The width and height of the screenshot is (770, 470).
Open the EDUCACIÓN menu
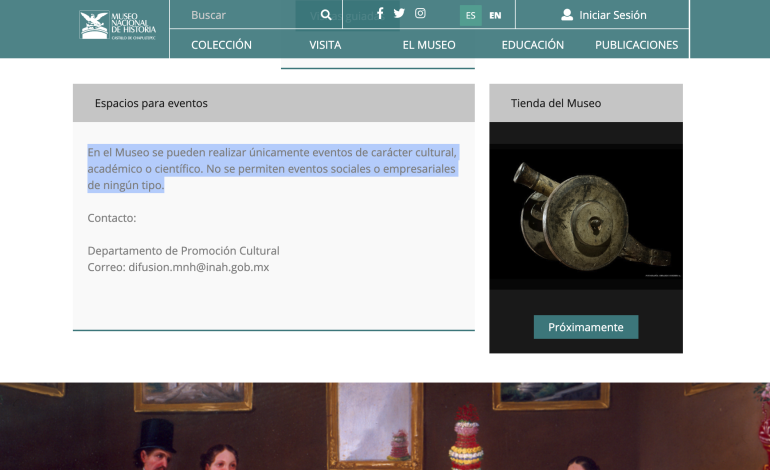click(x=533, y=45)
